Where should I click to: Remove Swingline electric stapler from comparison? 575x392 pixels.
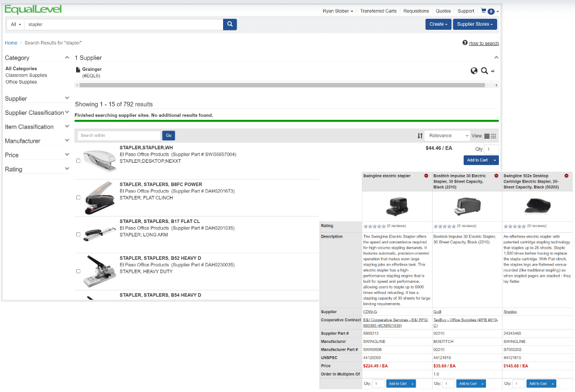pos(426,176)
